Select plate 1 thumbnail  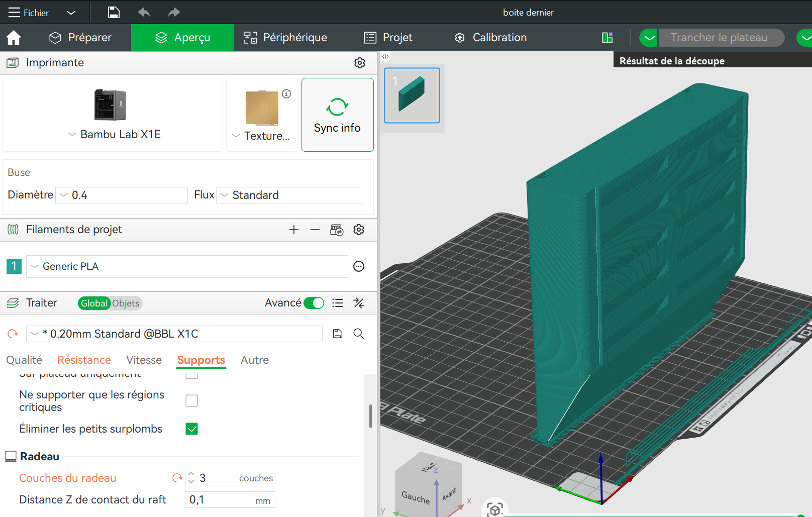[412, 95]
